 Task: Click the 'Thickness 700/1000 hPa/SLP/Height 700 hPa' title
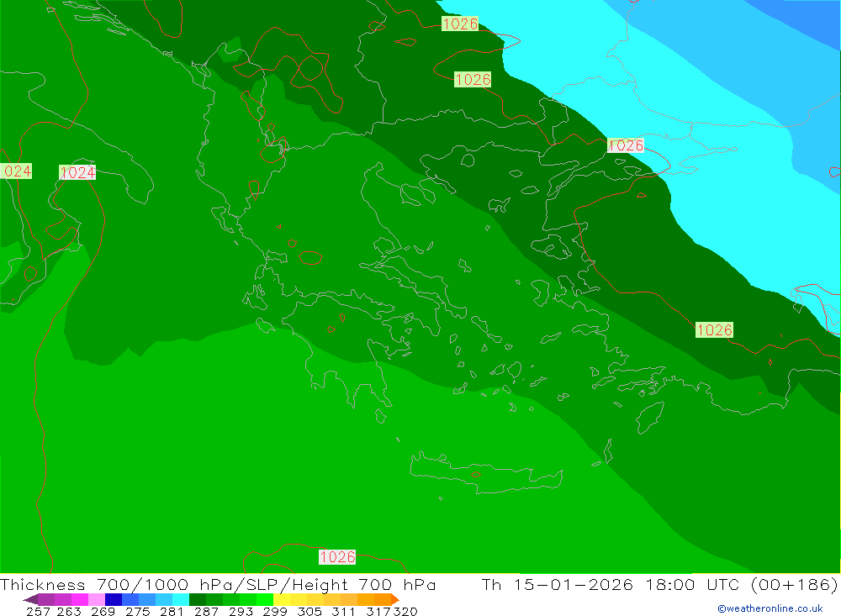click(x=218, y=584)
